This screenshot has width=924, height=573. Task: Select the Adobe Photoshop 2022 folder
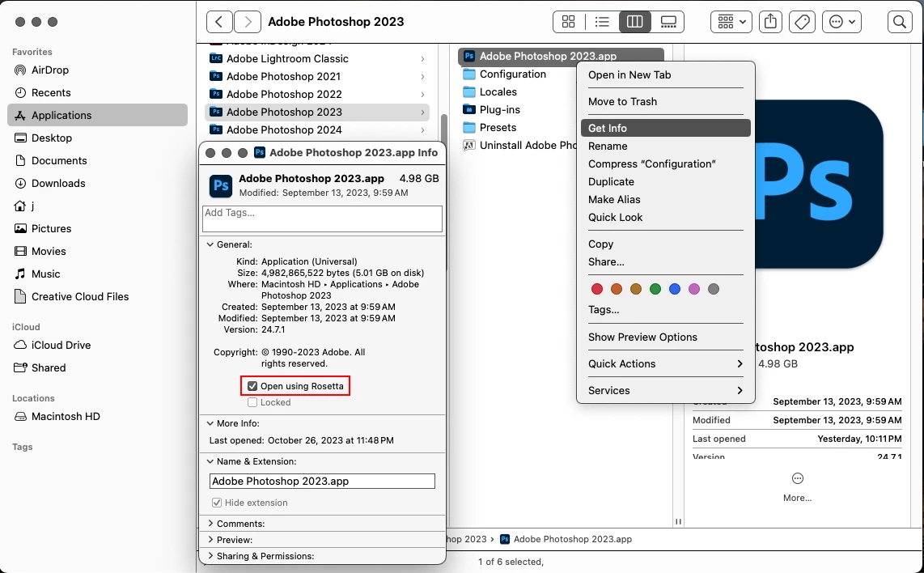pos(317,94)
